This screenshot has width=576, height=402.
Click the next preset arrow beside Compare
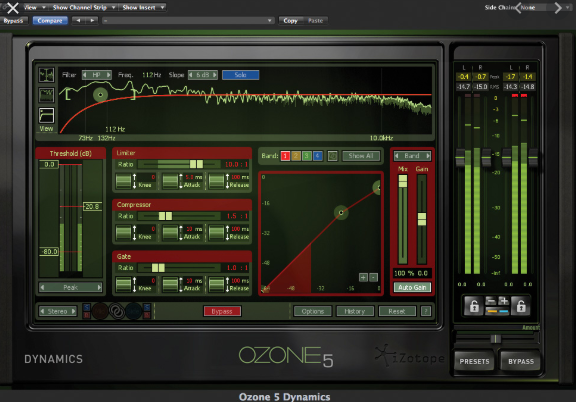pyautogui.click(x=92, y=21)
